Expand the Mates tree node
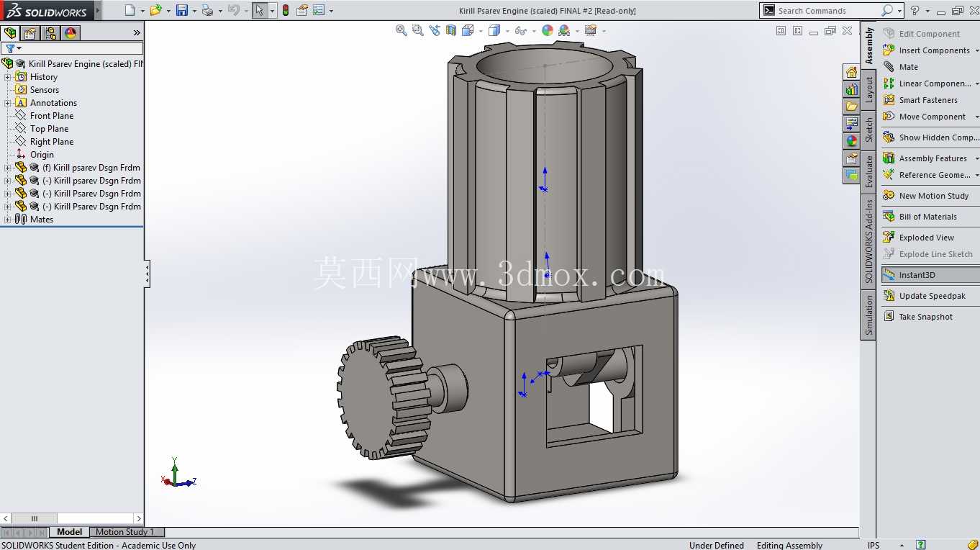980x550 pixels. 7,220
